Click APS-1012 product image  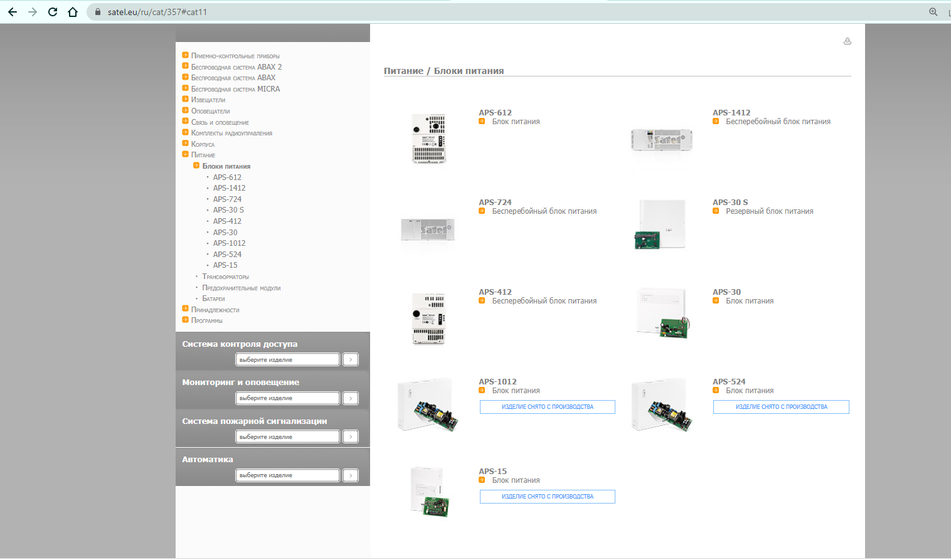tap(428, 404)
